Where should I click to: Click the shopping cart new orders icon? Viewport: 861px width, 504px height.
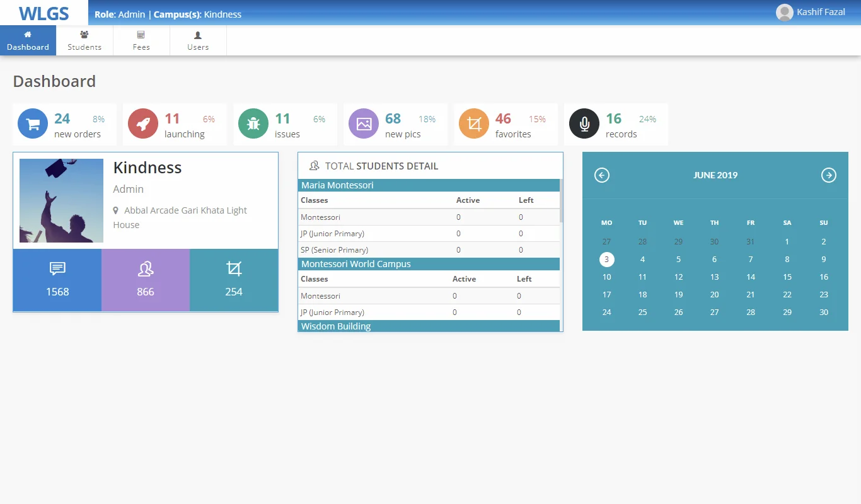(x=33, y=124)
